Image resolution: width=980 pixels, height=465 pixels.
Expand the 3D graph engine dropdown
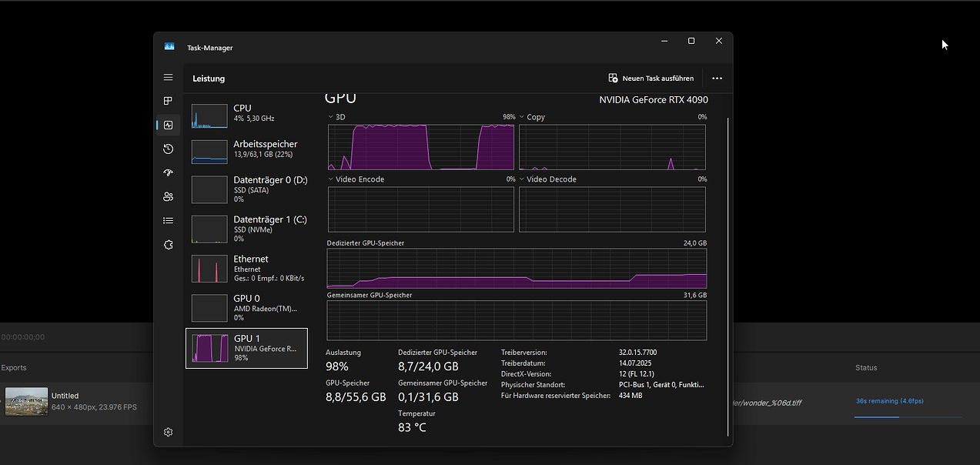(x=331, y=117)
